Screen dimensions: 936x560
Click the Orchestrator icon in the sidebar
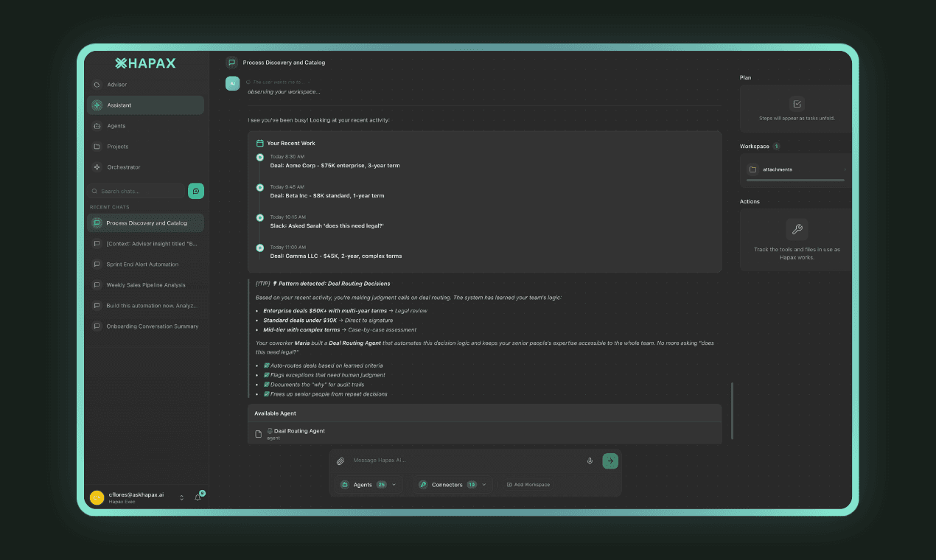[97, 167]
